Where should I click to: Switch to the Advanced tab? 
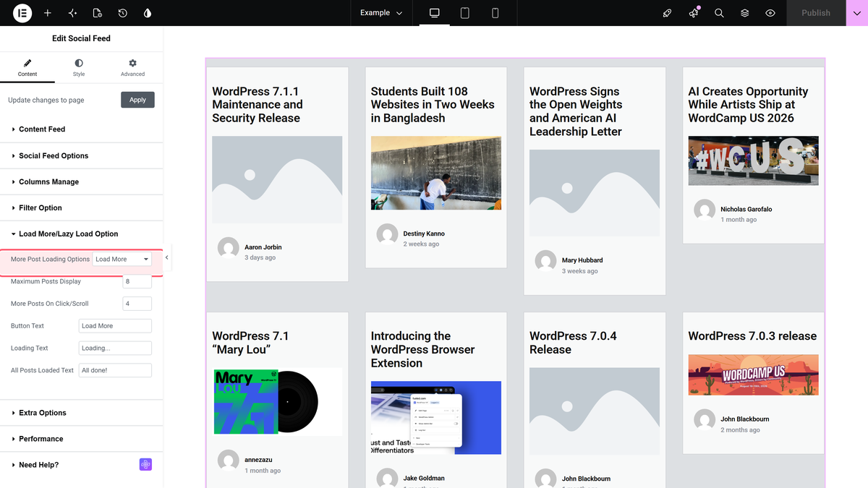click(x=132, y=68)
